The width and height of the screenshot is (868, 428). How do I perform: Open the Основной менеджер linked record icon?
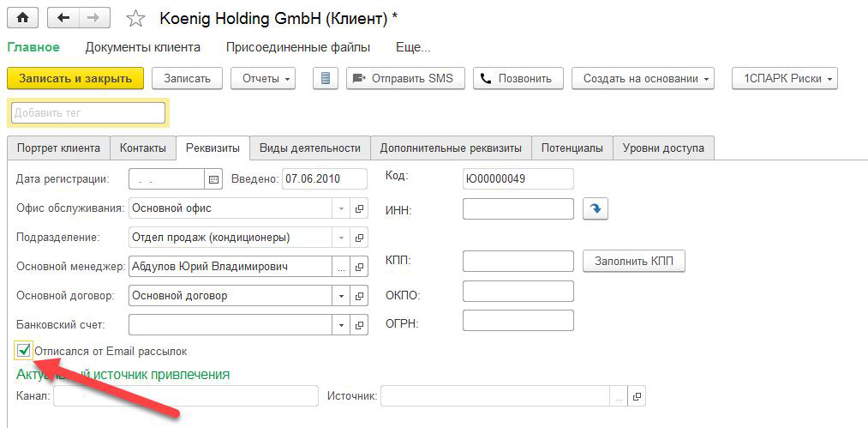(359, 267)
